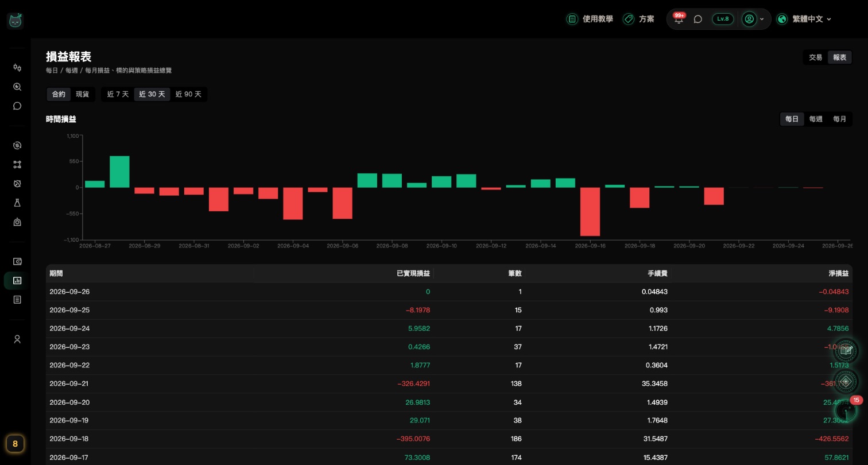The height and width of the screenshot is (465, 868).
Task: Click the 35.3458 fee value
Action: click(x=654, y=383)
